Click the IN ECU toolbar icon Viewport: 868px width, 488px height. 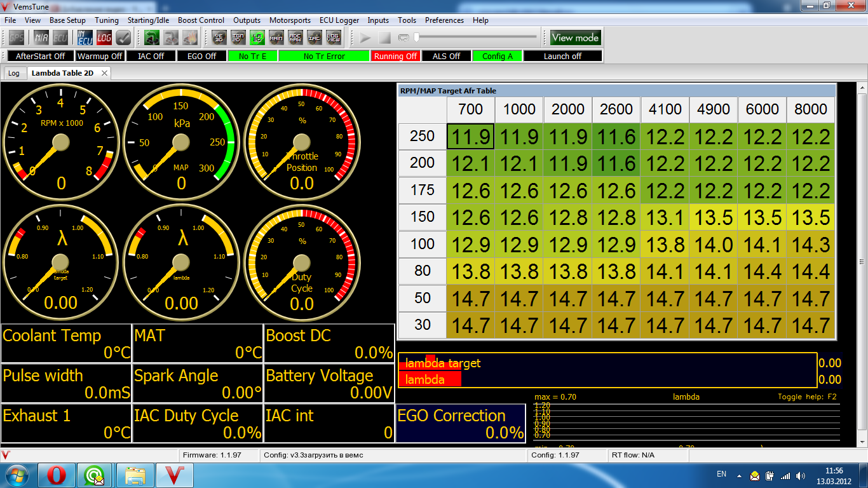coord(85,37)
